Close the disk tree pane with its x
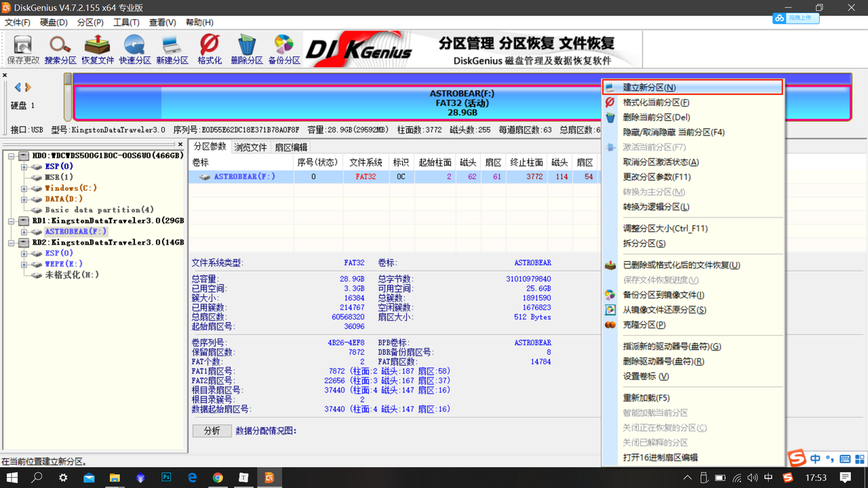The height and width of the screenshot is (488, 868). click(180, 144)
